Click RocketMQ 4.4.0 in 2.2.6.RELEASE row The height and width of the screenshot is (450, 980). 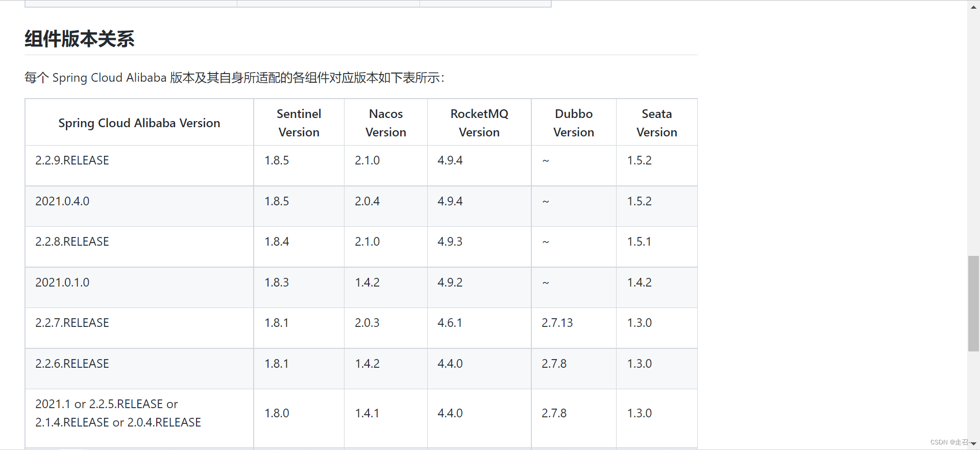coord(450,364)
